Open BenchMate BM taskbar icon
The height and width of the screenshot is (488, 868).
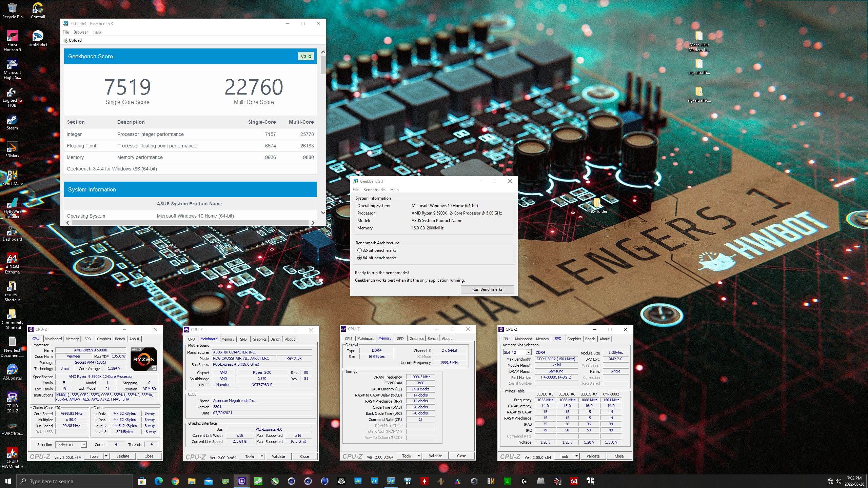491,481
